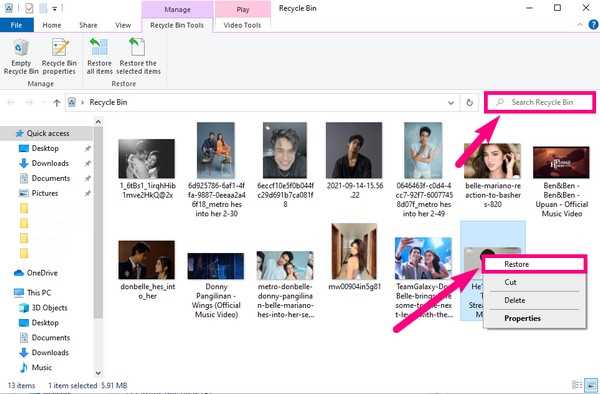Click the Search Recycle Bin field
The width and height of the screenshot is (600, 394).
pyautogui.click(x=540, y=102)
